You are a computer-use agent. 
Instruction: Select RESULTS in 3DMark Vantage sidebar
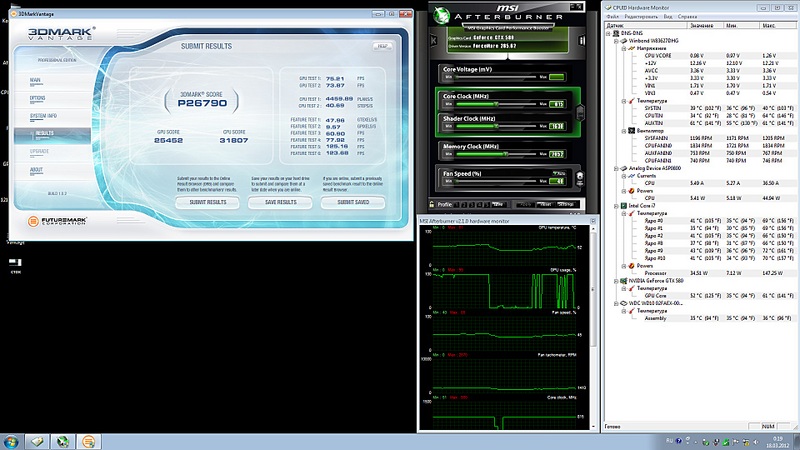pyautogui.click(x=53, y=134)
